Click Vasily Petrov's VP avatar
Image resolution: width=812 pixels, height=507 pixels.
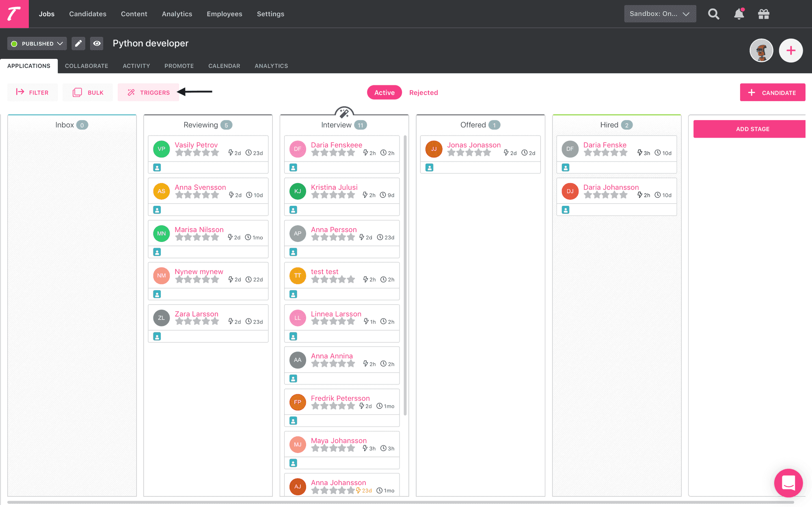(x=162, y=149)
